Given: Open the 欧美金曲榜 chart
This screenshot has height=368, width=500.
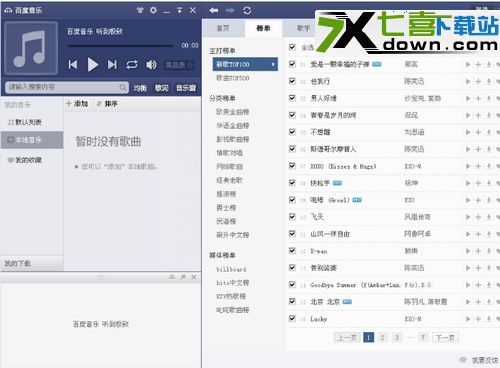Looking at the screenshot, I should coord(233,112).
